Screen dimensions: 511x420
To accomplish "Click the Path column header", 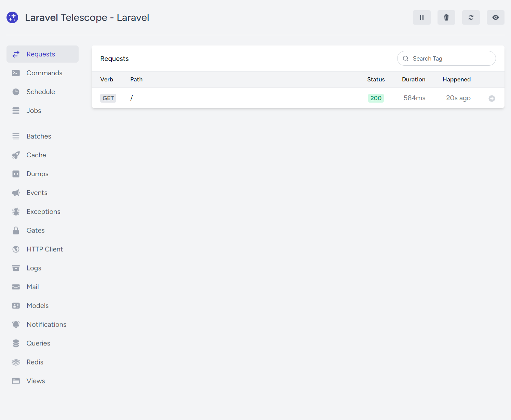I will 136,79.
